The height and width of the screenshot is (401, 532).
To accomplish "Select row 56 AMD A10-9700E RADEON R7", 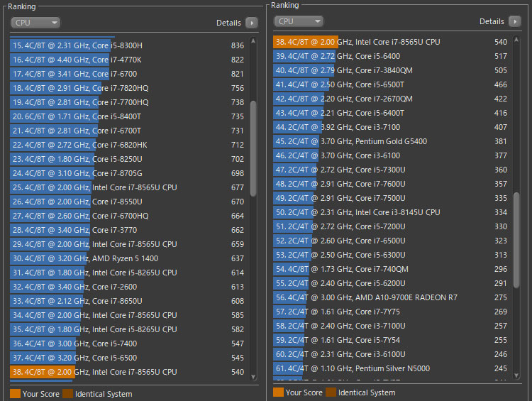I will pos(392,298).
